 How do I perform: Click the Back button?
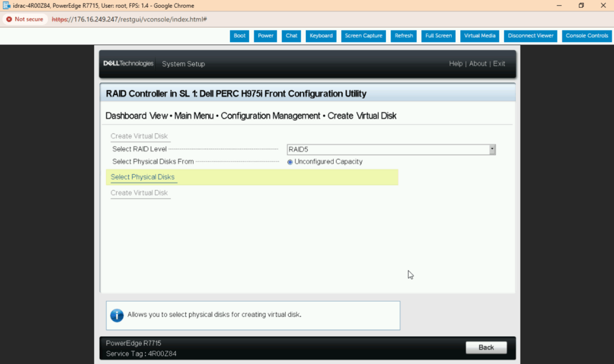coord(486,347)
